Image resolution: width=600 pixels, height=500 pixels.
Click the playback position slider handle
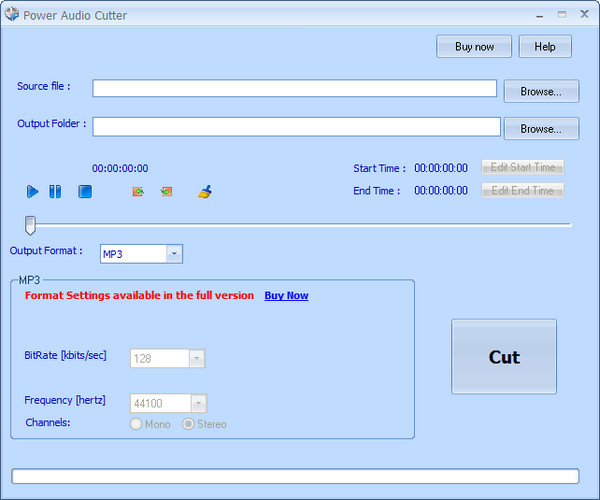31,224
